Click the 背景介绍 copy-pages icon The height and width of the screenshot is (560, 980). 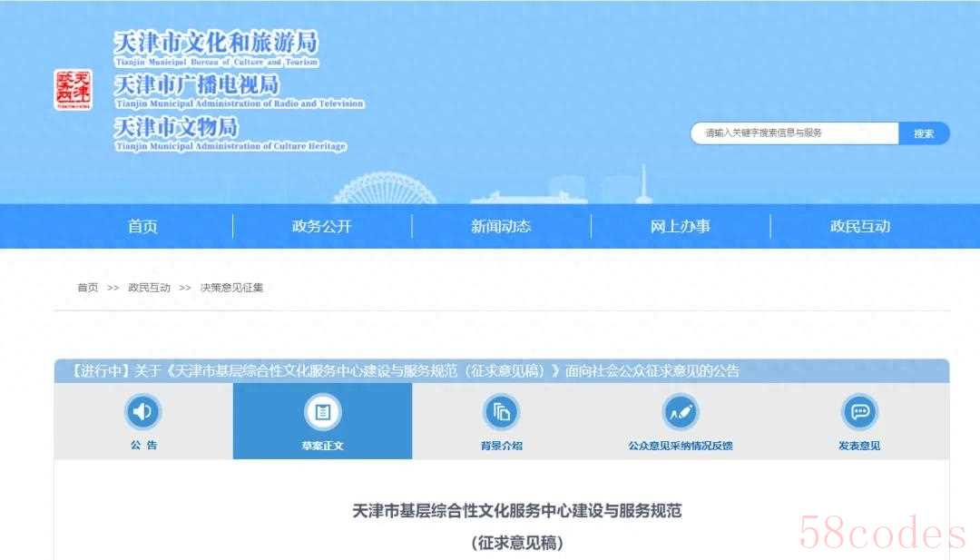tap(502, 412)
